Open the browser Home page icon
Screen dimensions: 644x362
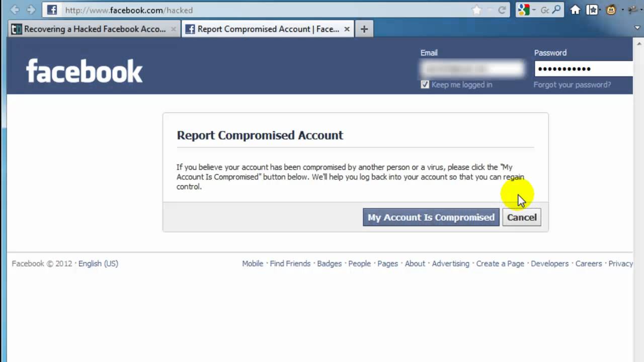pos(575,10)
